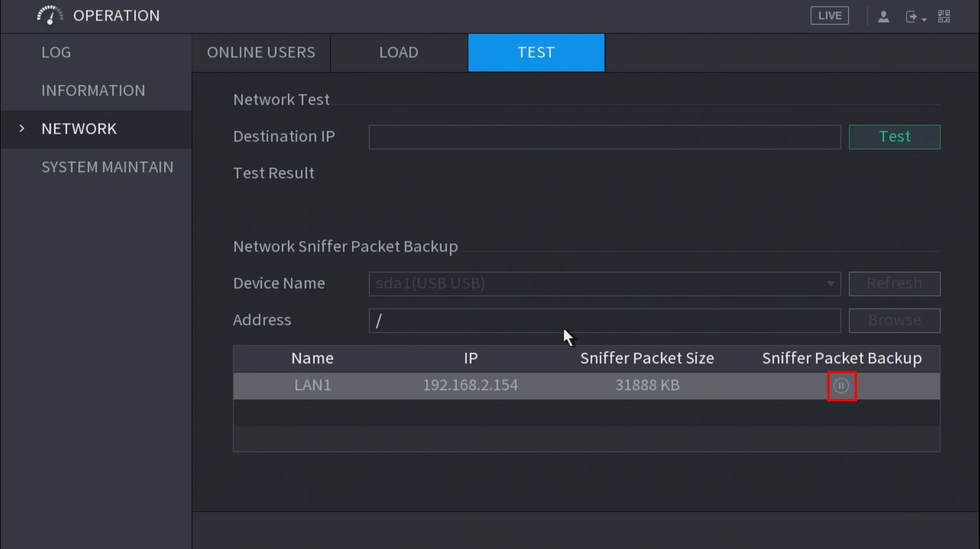Click the logout arrow icon
Viewport: 980px width, 549px height.
click(x=911, y=16)
